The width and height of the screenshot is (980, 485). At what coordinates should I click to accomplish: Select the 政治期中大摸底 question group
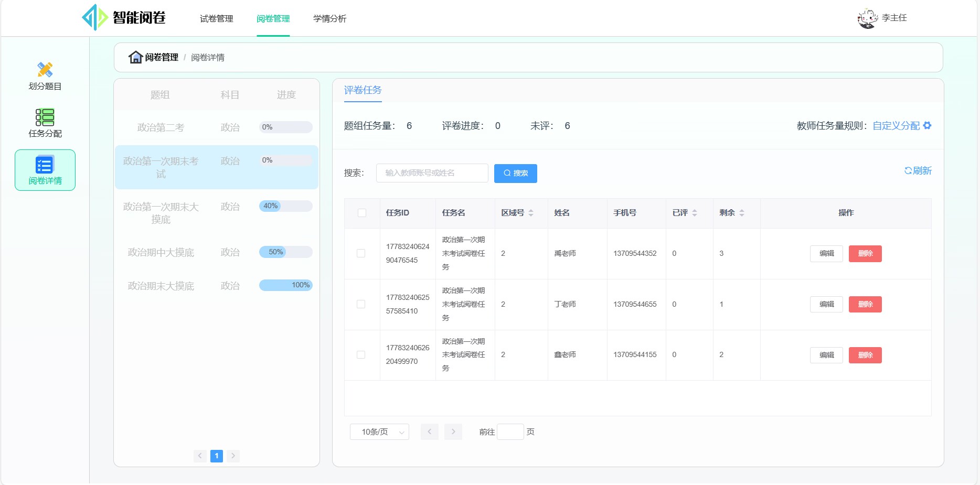(161, 252)
